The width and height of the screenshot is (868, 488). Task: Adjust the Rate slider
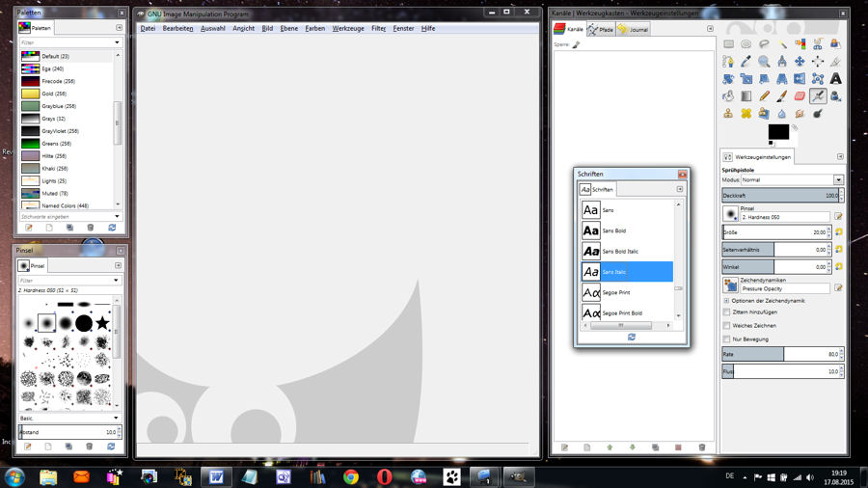780,354
